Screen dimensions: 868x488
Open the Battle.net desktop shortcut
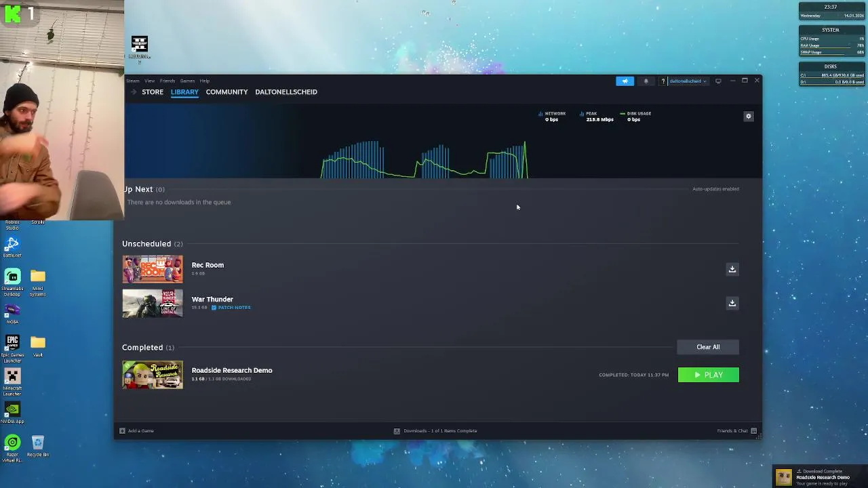click(12, 247)
